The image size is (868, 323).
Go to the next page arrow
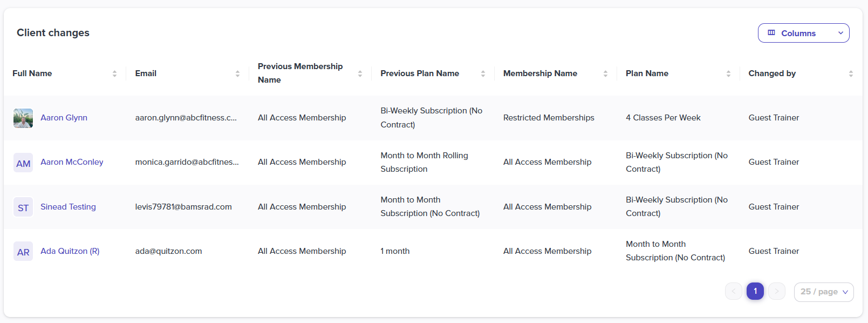point(777,291)
